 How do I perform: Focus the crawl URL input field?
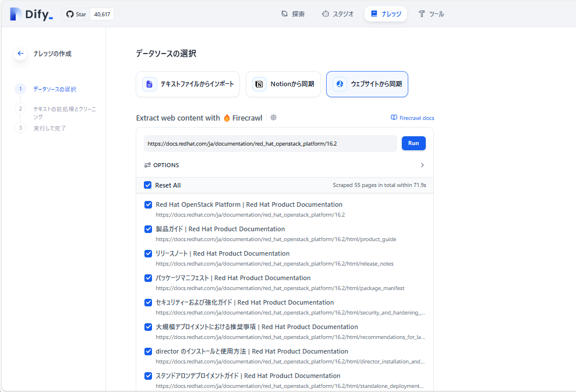[x=270, y=144]
